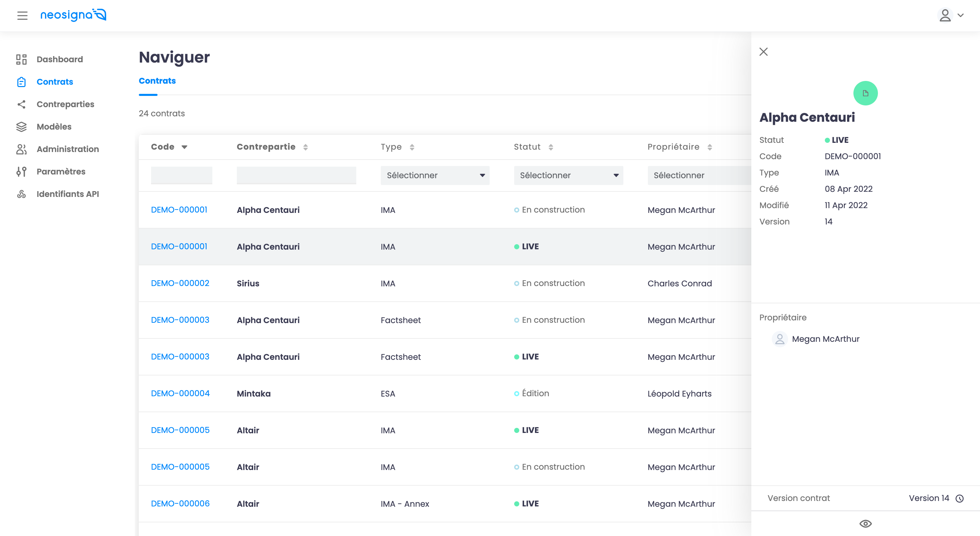Open the Statut filter Sélectionner dropdown
The width and height of the screenshot is (980, 536).
[x=568, y=175]
